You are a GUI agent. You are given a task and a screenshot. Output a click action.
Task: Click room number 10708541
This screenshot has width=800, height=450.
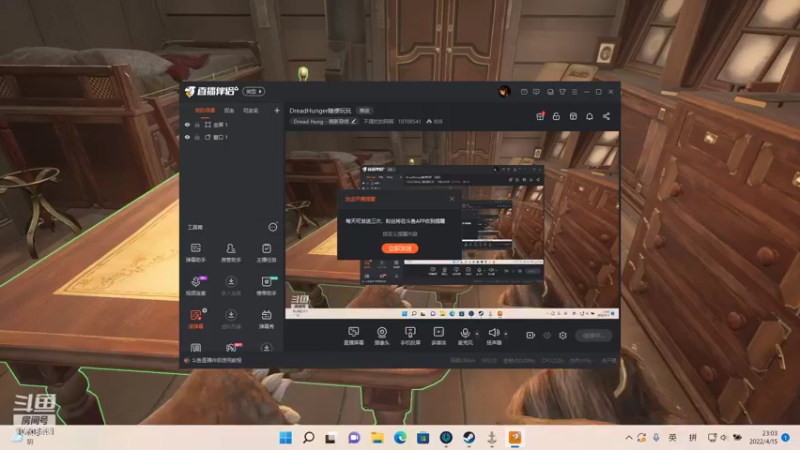coord(409,121)
